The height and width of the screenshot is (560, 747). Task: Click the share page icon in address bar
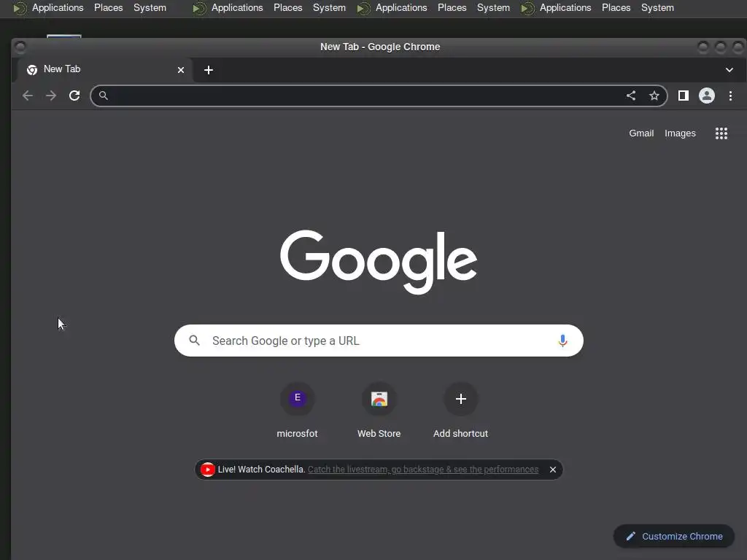(631, 96)
